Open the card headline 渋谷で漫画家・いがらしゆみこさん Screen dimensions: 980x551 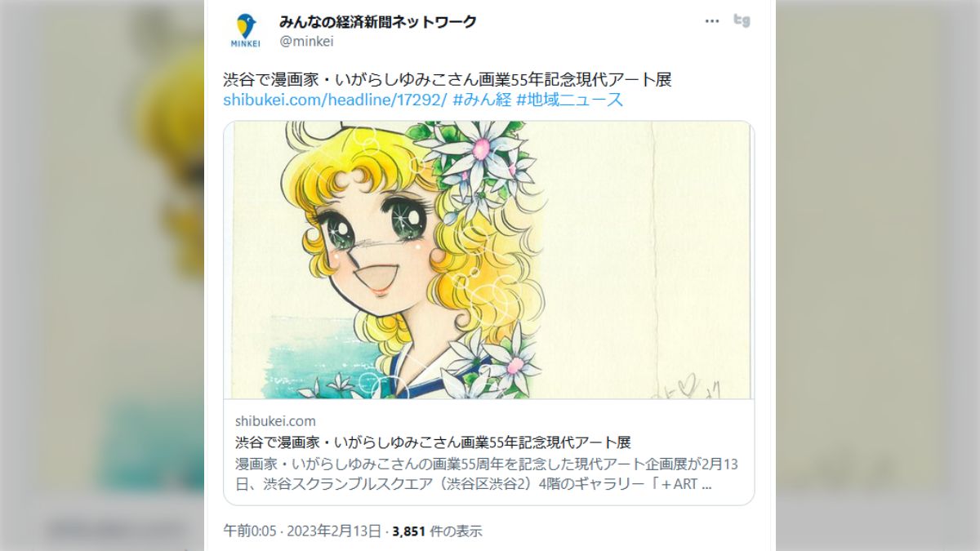(433, 442)
